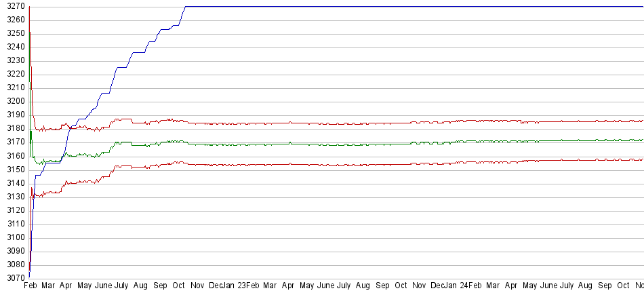Click the truncated month label at far right
Viewport: 644px width, 295px height.
click(639, 286)
